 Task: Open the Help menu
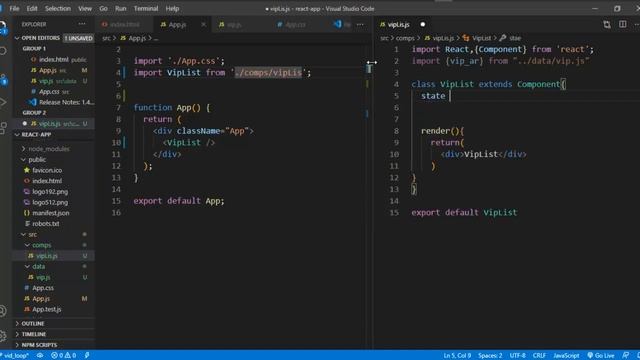click(172, 9)
